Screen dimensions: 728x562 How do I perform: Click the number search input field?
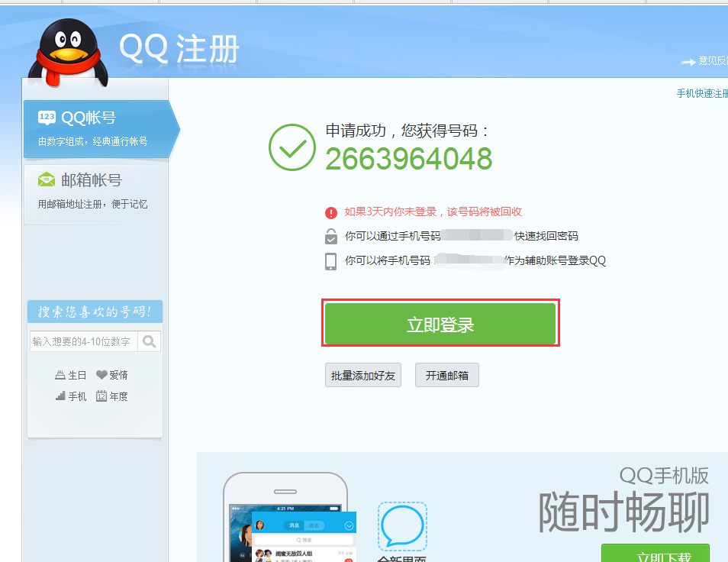pyautogui.click(x=84, y=341)
